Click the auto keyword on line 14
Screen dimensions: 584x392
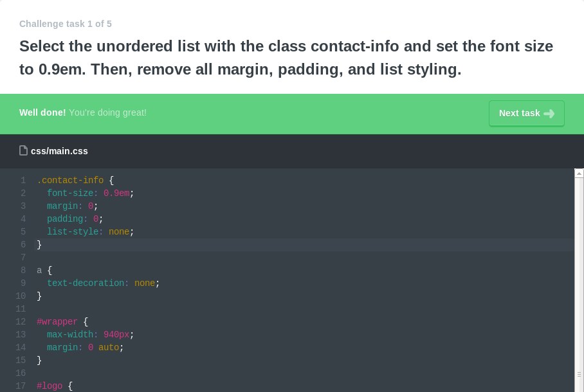(109, 348)
